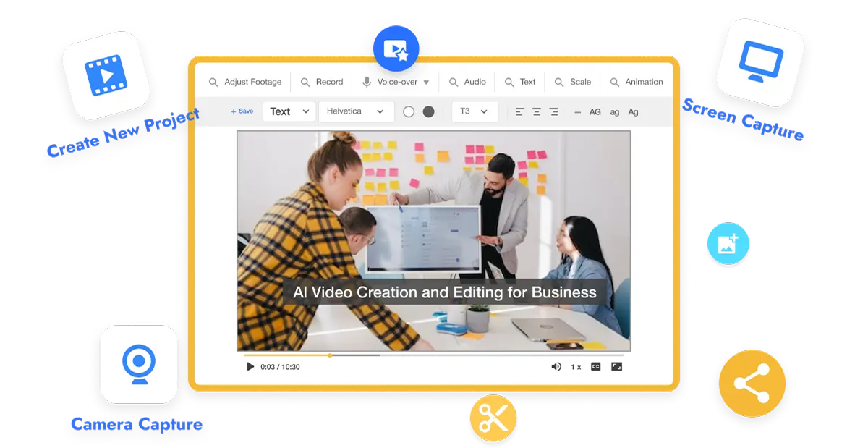Enable closed captions on the video
The width and height of the screenshot is (868, 448).
point(595,367)
